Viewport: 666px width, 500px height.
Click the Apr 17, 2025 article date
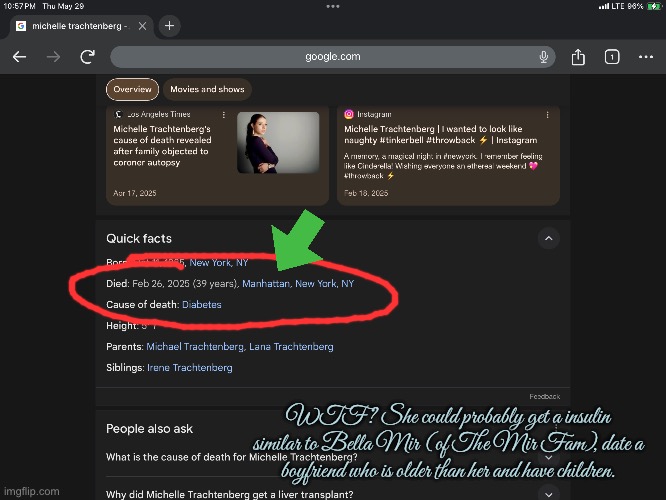(135, 193)
